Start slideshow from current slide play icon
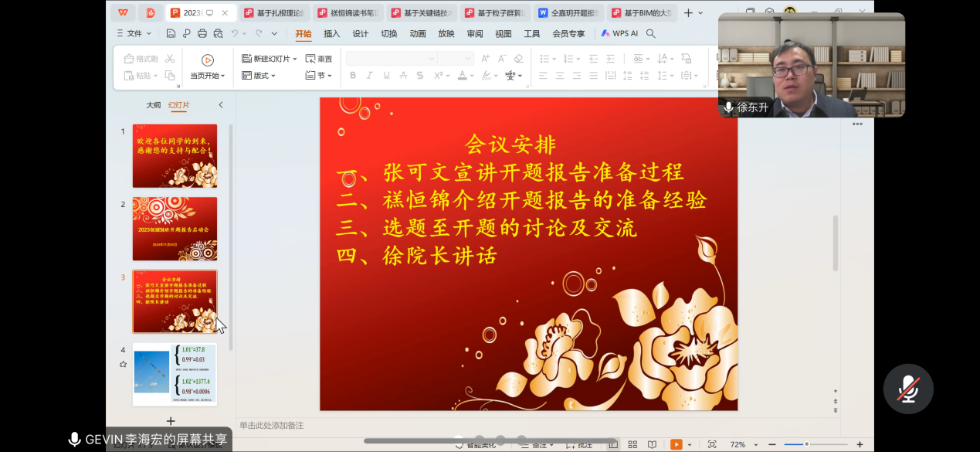980x452 pixels. point(207,60)
